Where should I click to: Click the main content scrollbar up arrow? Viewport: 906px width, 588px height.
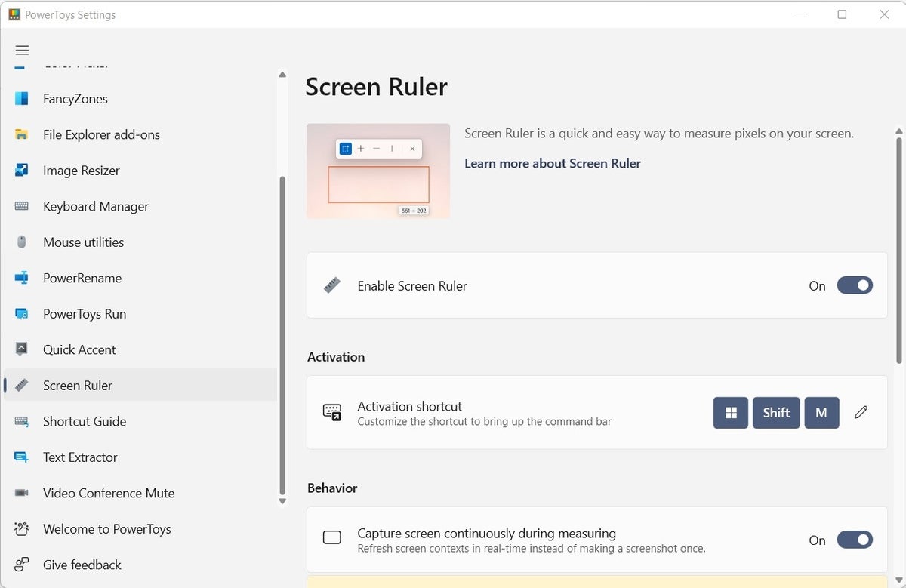[x=899, y=131]
